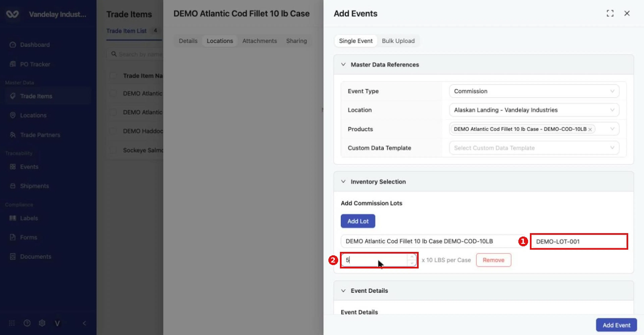Image resolution: width=644 pixels, height=335 pixels.
Task: Open the Event Type Commission dropdown
Action: point(534,91)
